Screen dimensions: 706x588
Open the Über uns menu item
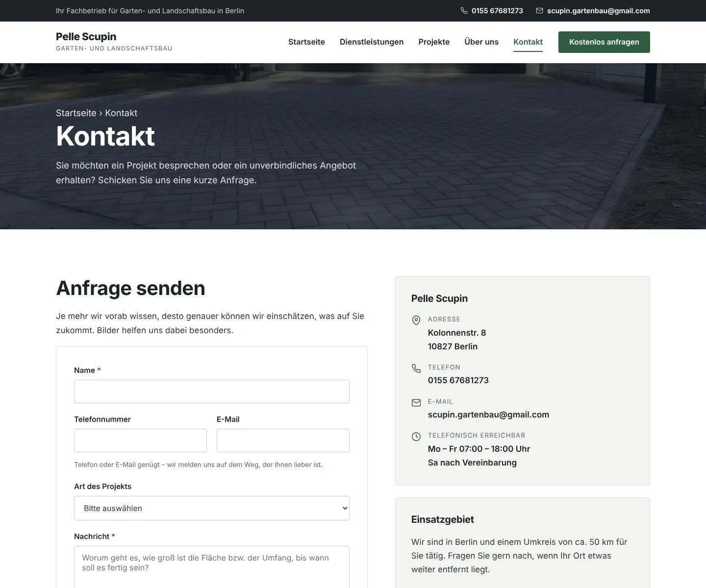coord(481,42)
